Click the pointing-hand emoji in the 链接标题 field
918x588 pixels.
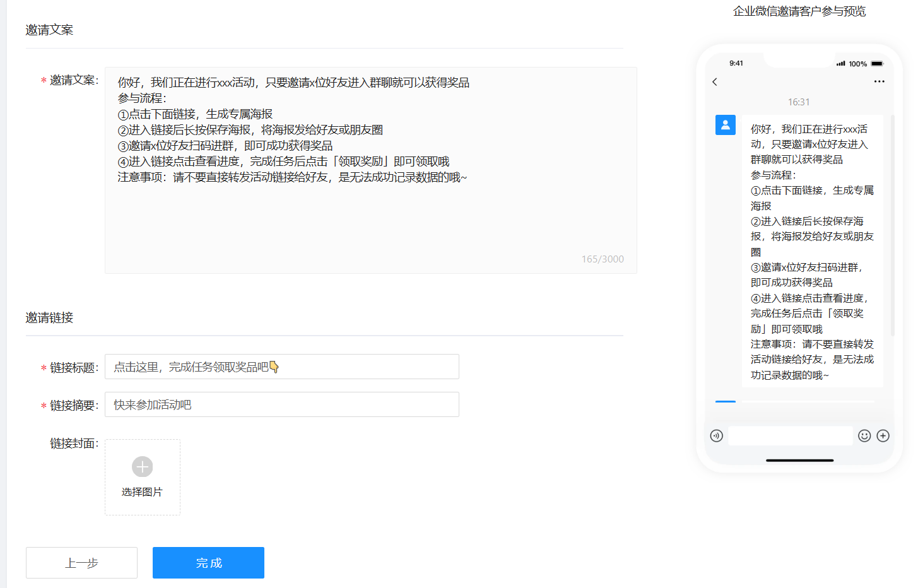[274, 367]
